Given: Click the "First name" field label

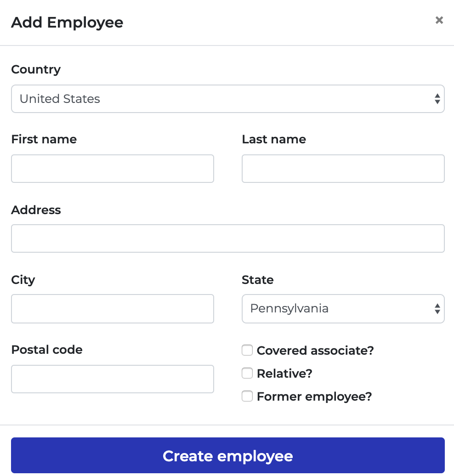Looking at the screenshot, I should 44,139.
